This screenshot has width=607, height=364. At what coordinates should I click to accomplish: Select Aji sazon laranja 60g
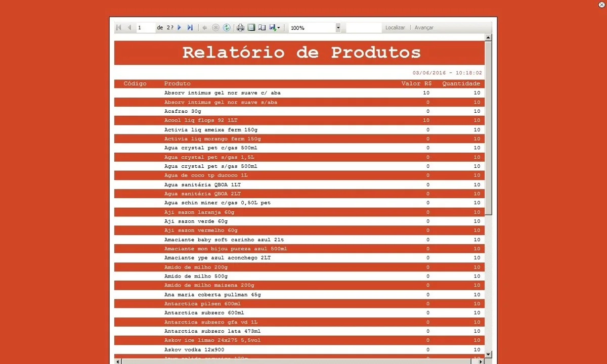299,212
